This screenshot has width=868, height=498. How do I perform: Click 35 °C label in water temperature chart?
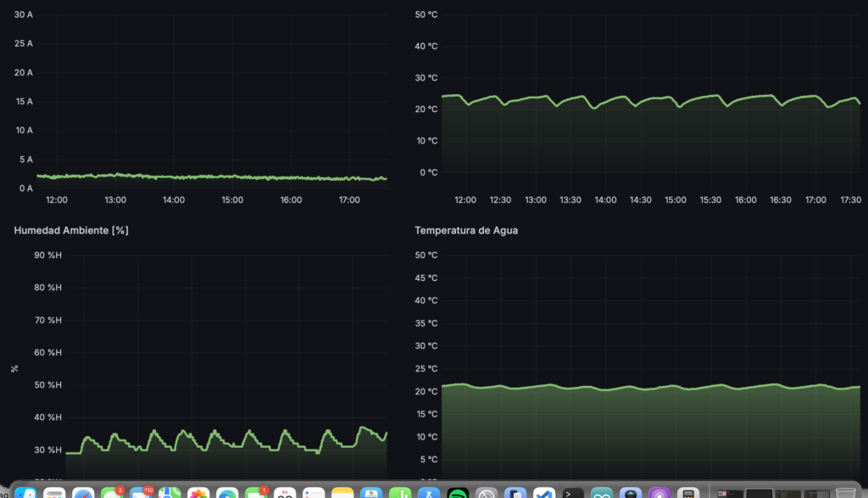[426, 323]
